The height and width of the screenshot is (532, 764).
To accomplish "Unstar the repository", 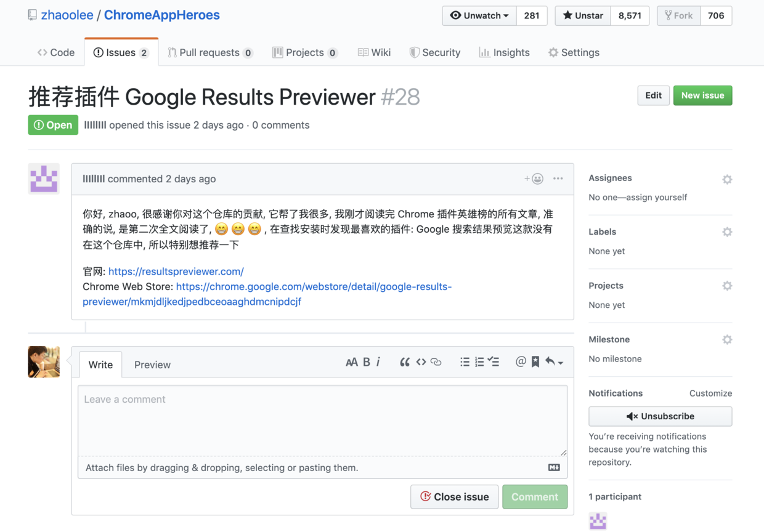I will click(x=583, y=15).
